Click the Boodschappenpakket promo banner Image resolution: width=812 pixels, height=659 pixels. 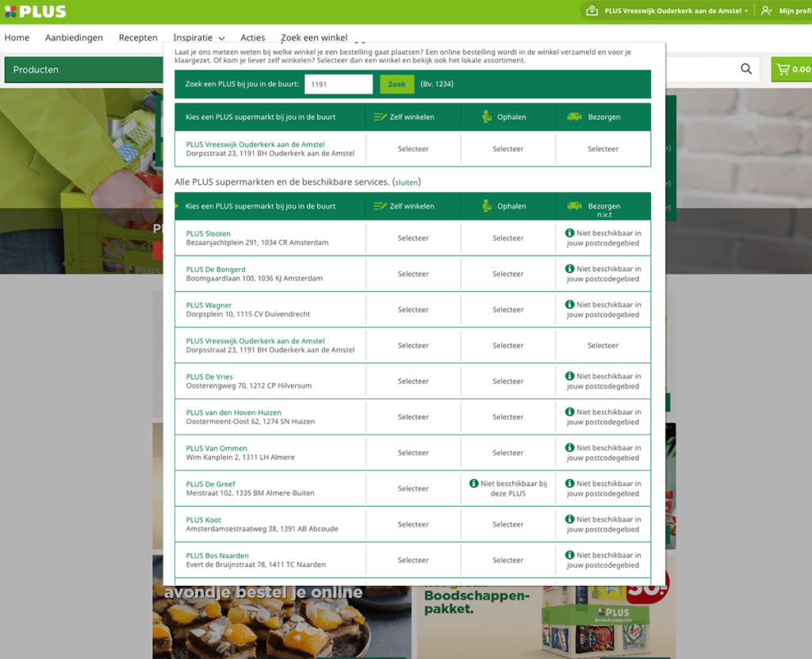(x=546, y=622)
